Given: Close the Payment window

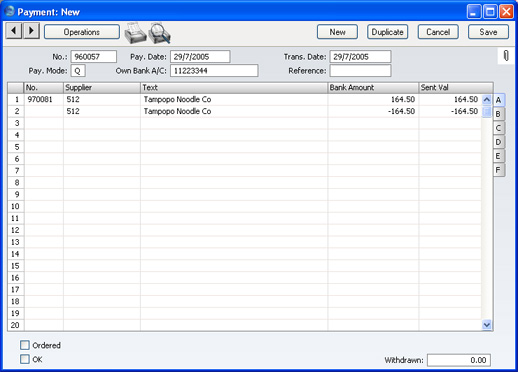Looking at the screenshot, I should point(506,12).
